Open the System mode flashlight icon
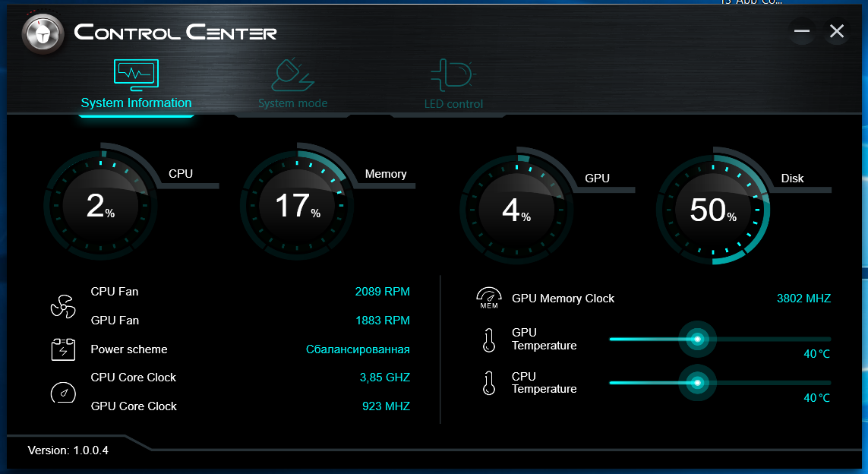Screen dimensions: 868x474 tap(292, 75)
